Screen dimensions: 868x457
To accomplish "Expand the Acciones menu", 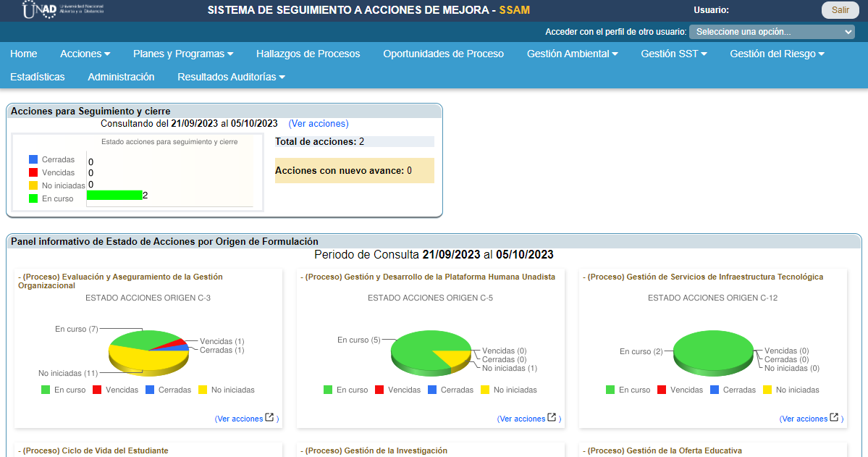I will [x=85, y=54].
